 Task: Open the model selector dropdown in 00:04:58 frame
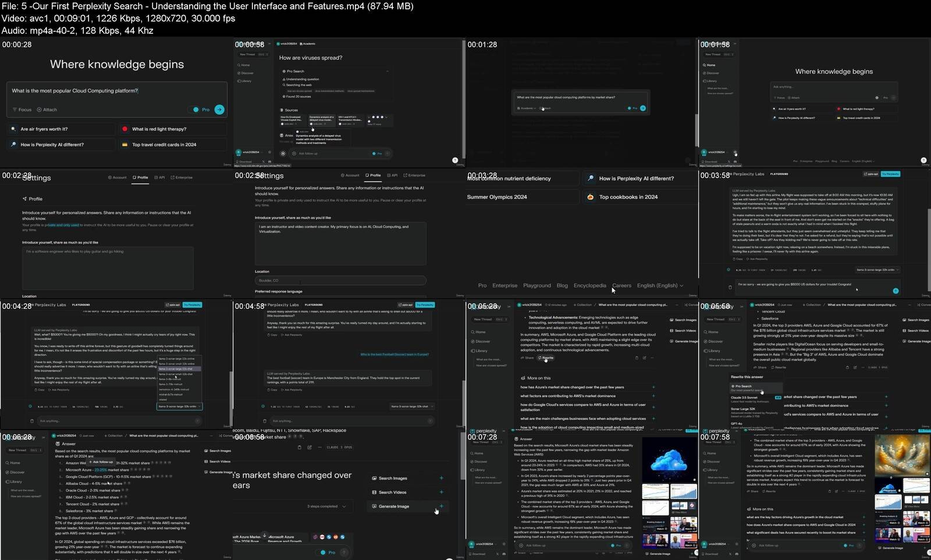(413, 406)
